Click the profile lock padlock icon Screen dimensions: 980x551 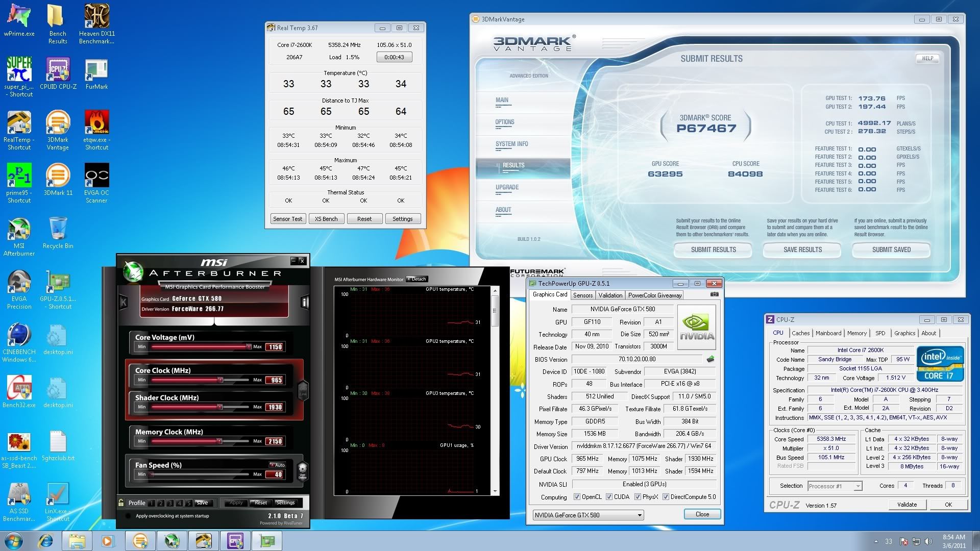(x=121, y=503)
